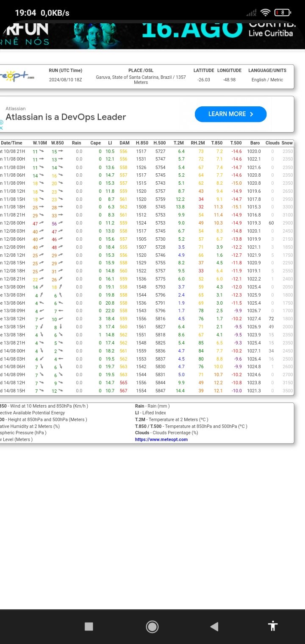Click the W.10M wind arrow in 12/08 00H row
The image size is (305, 644).
42,223
